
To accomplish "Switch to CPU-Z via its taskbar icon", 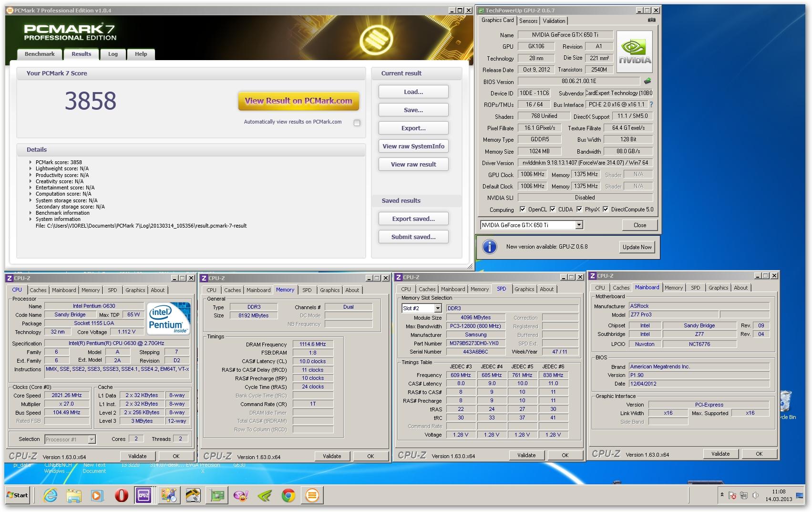I will (144, 495).
